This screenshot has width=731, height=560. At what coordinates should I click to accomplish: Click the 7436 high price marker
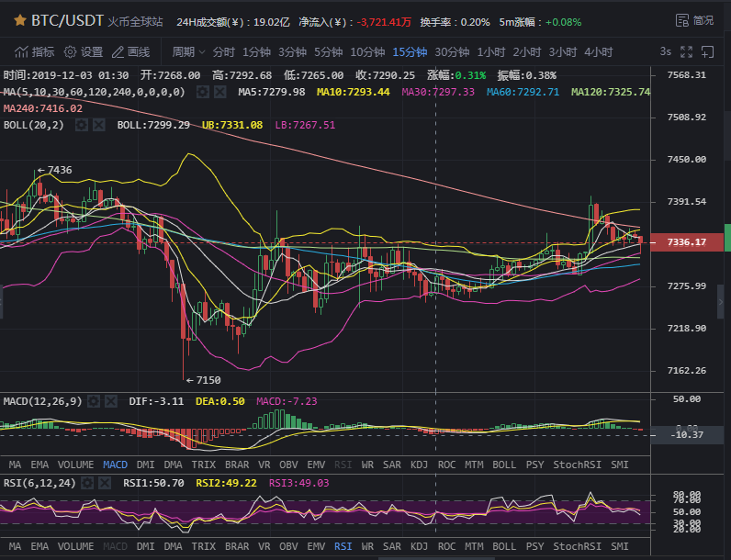[54, 170]
